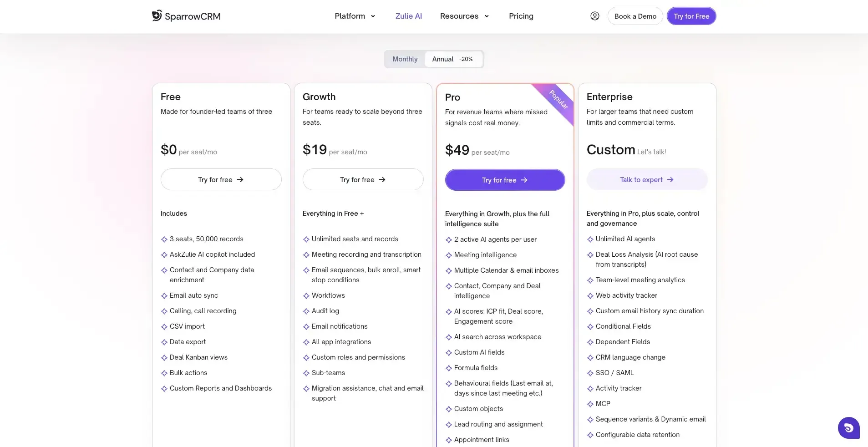Click 'All app integrations' text
This screenshot has height=447, width=868.
(341, 342)
